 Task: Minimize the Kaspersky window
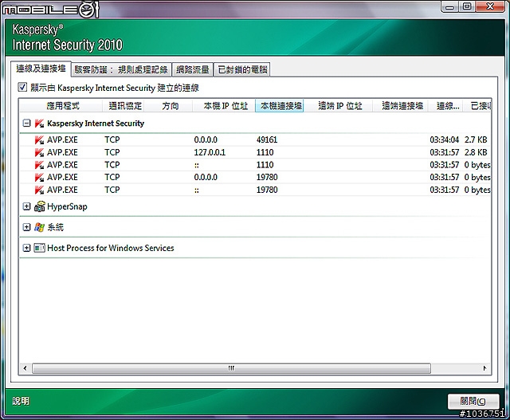(x=449, y=6)
